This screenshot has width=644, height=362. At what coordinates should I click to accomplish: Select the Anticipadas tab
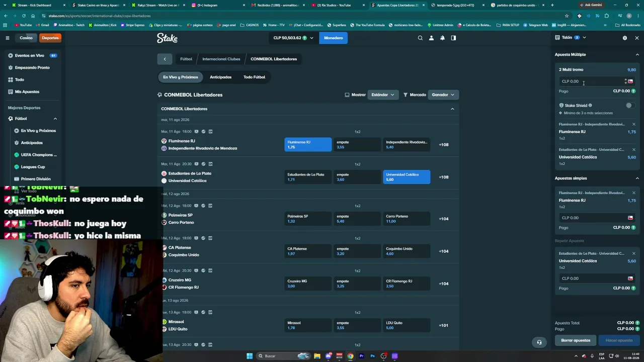coord(221,77)
